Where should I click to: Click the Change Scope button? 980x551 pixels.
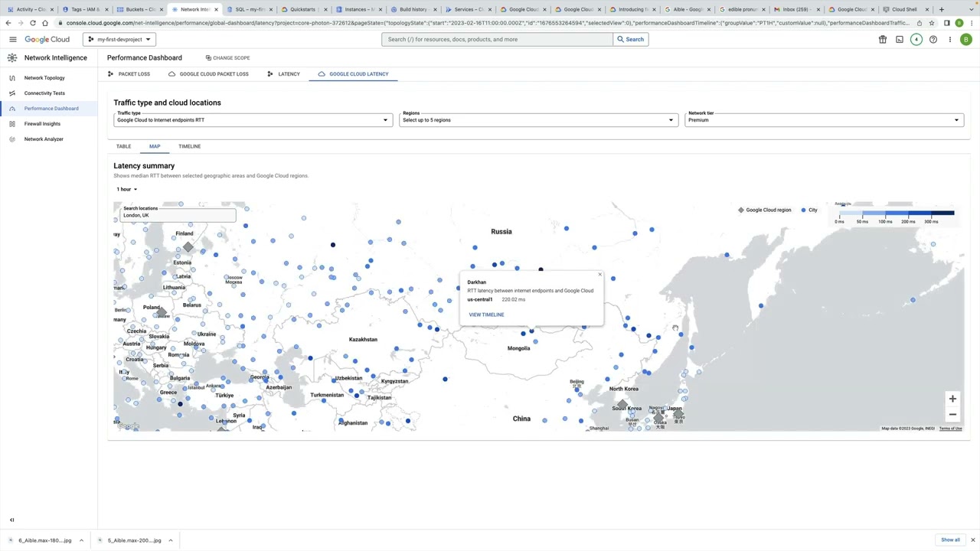pos(227,57)
